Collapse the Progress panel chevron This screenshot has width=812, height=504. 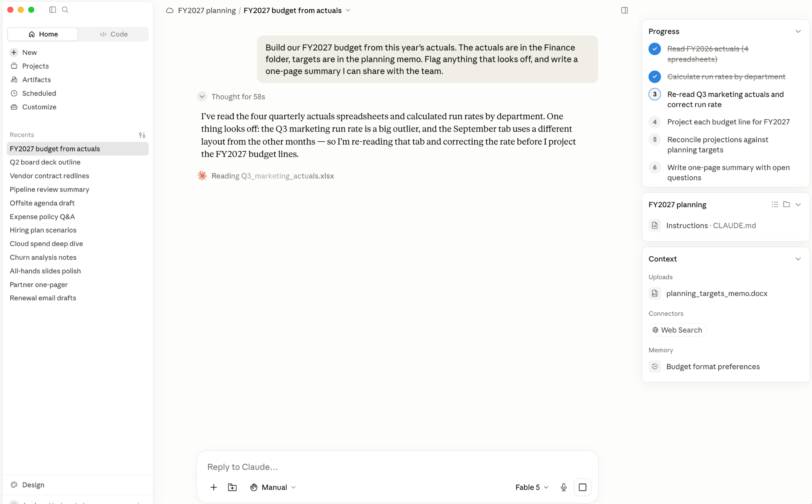tap(798, 31)
